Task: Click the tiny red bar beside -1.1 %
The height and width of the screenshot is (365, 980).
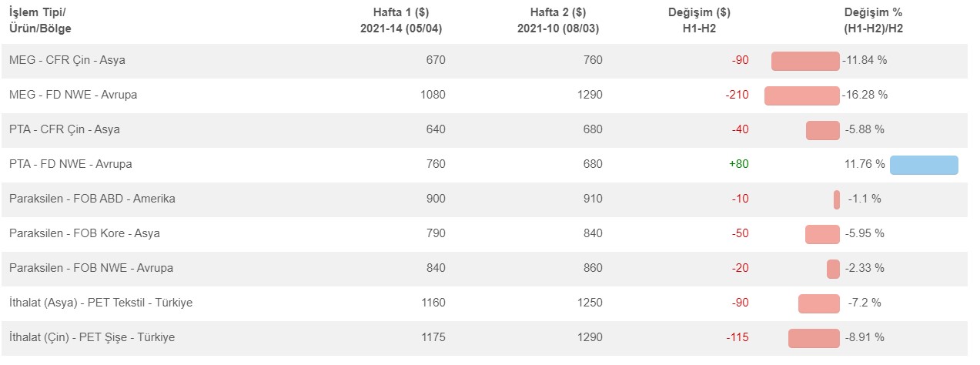Action: [837, 200]
